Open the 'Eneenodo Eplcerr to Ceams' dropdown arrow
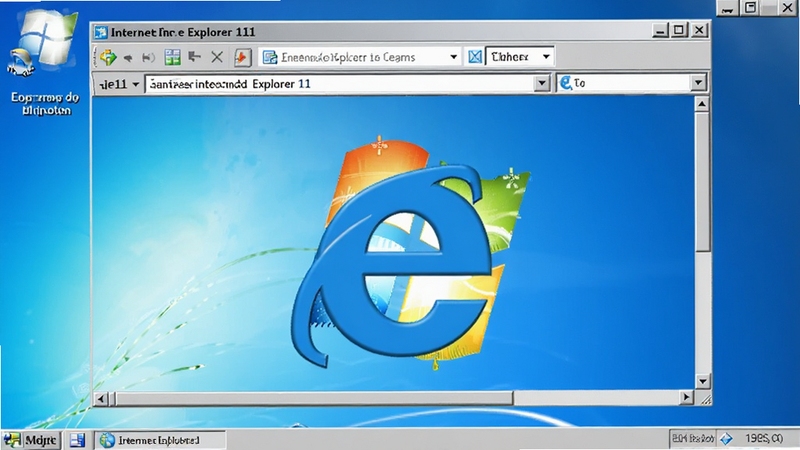 click(453, 57)
